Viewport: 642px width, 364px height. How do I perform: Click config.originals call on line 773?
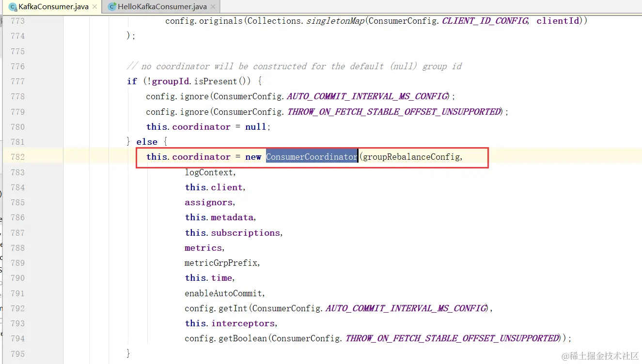pos(203,21)
